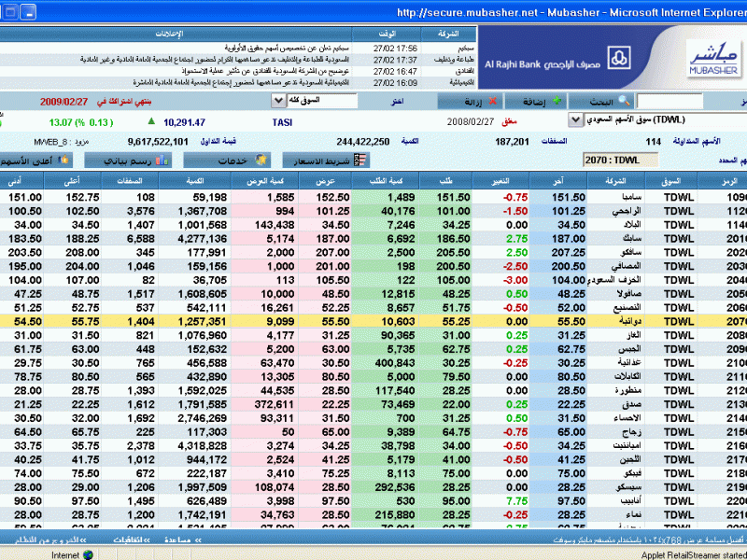The image size is (747, 560).
Task: Click the 'الوقت' time column header
Action: point(387,34)
